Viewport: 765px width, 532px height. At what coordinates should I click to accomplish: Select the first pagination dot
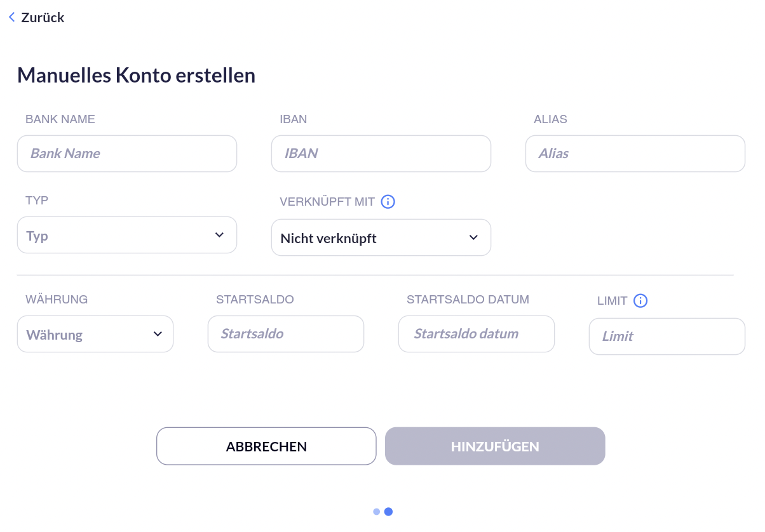(x=377, y=512)
